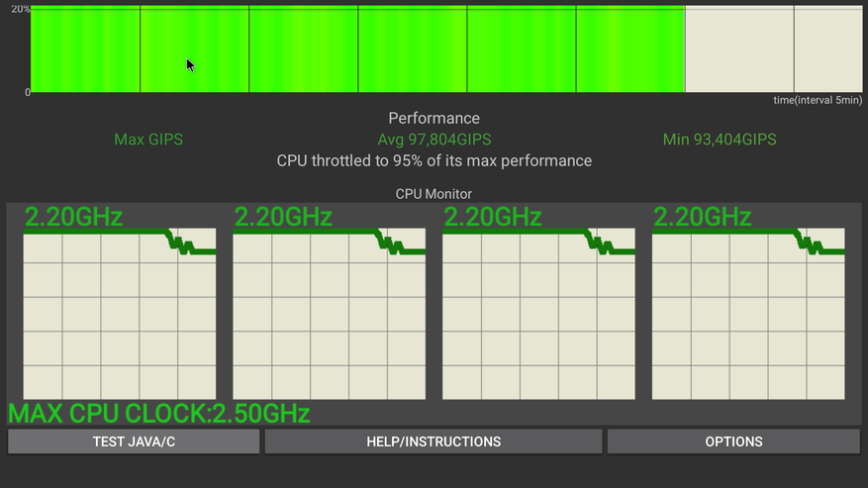Click the first green segment of throttling graph
This screenshot has height=488, width=868.
[85, 49]
